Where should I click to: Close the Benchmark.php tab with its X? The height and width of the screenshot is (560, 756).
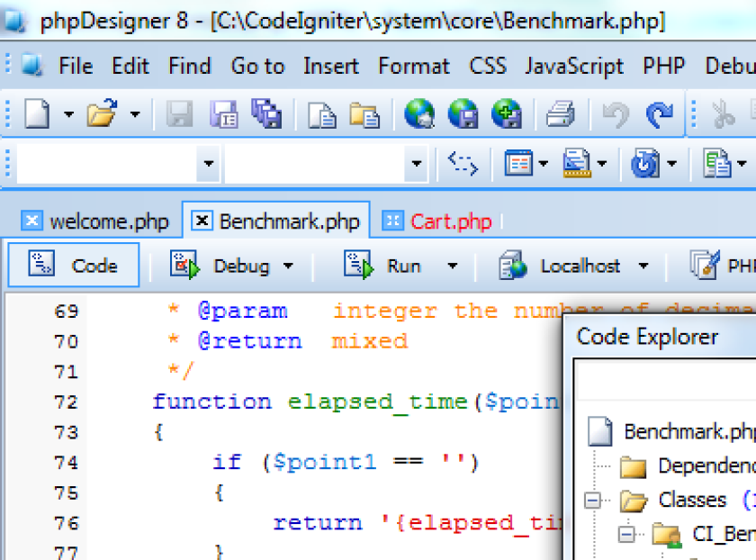(202, 221)
